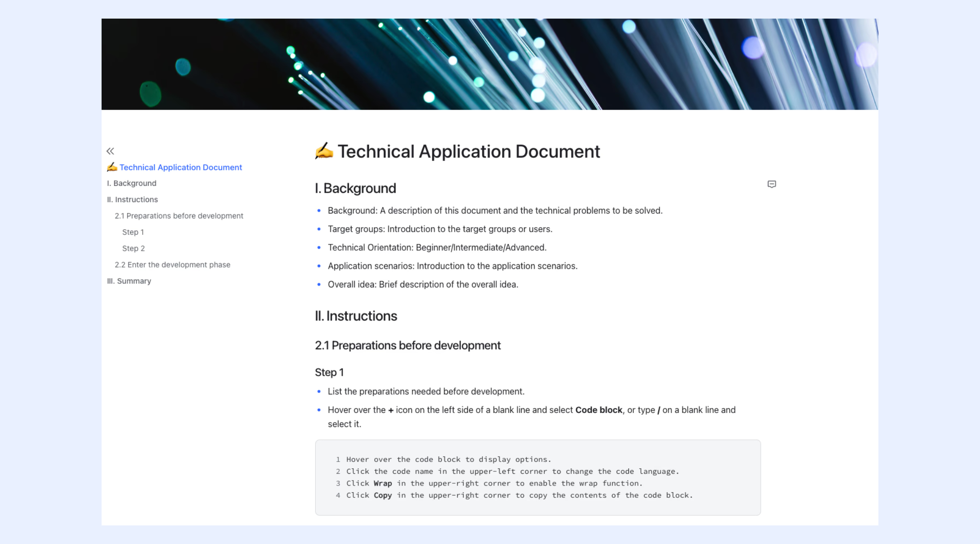Click code line 2 'Click the code name'
This screenshot has height=544, width=980.
pyautogui.click(x=513, y=471)
